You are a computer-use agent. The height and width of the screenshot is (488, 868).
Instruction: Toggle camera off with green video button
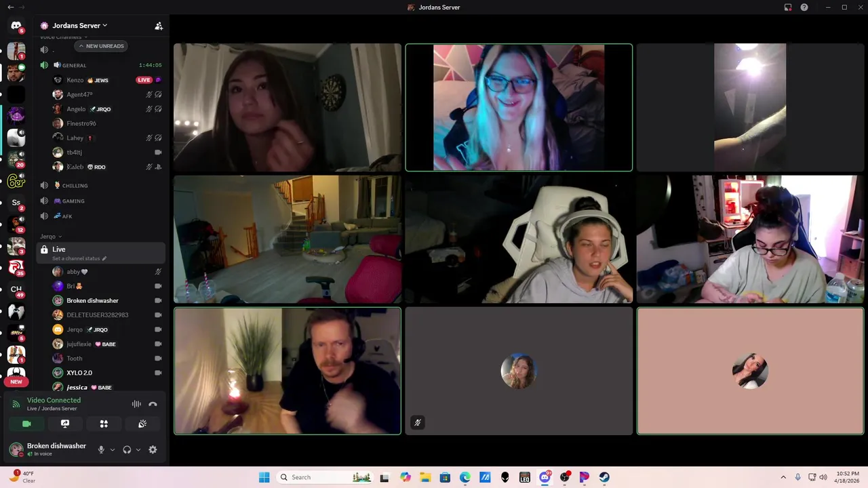coord(26,424)
